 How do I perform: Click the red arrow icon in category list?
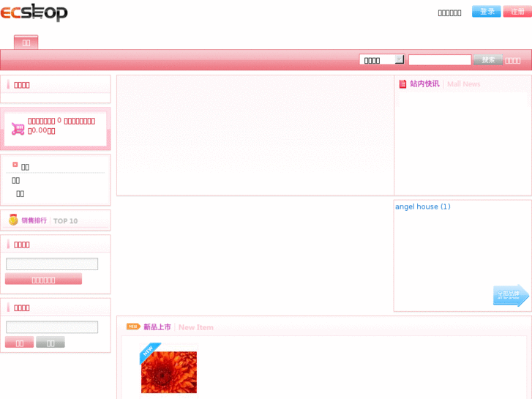pos(15,164)
